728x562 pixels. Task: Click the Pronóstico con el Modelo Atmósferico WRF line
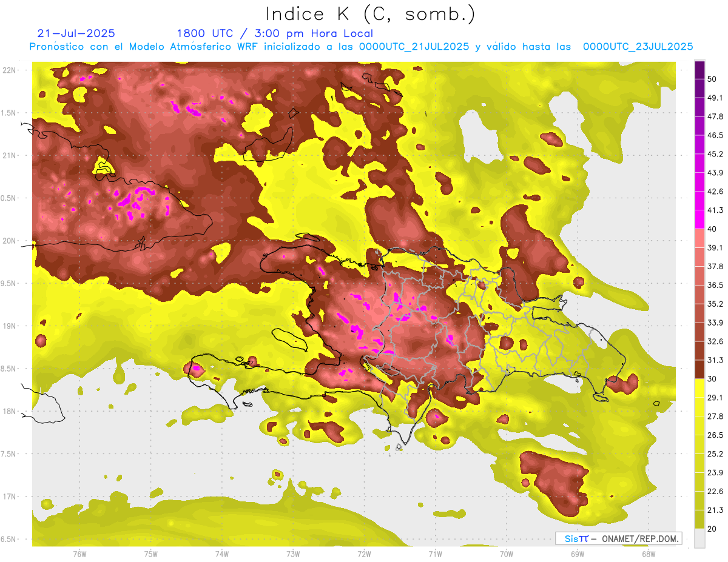click(x=362, y=47)
